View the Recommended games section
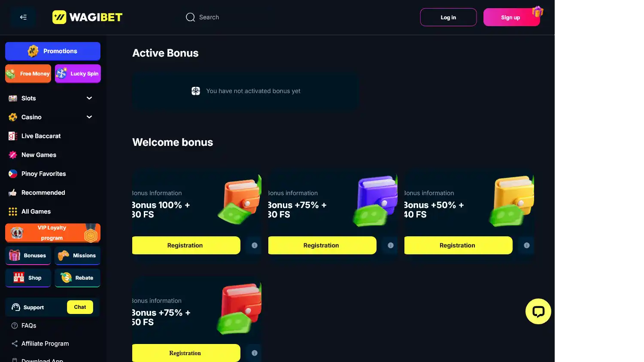This screenshot has width=644, height=362. 43,192
